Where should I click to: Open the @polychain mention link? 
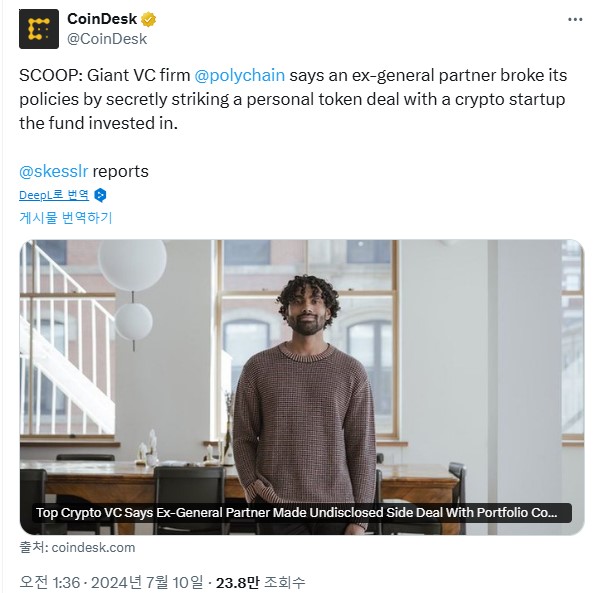coord(240,75)
